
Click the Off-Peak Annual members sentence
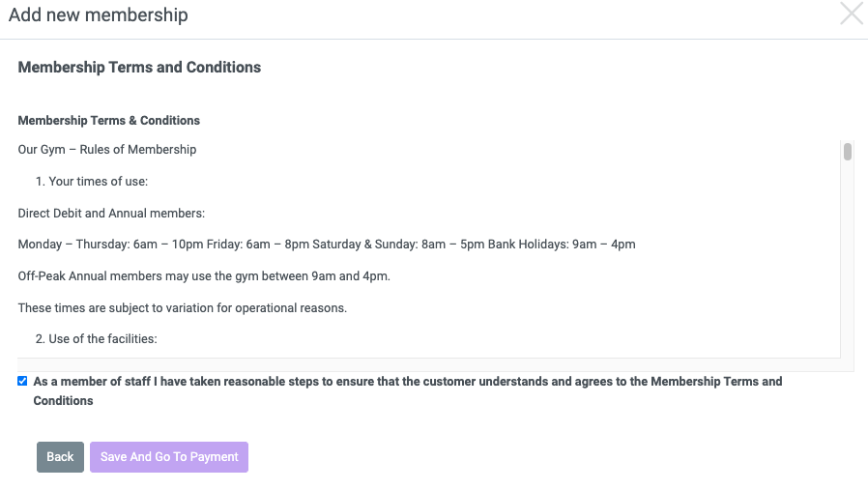pos(204,276)
